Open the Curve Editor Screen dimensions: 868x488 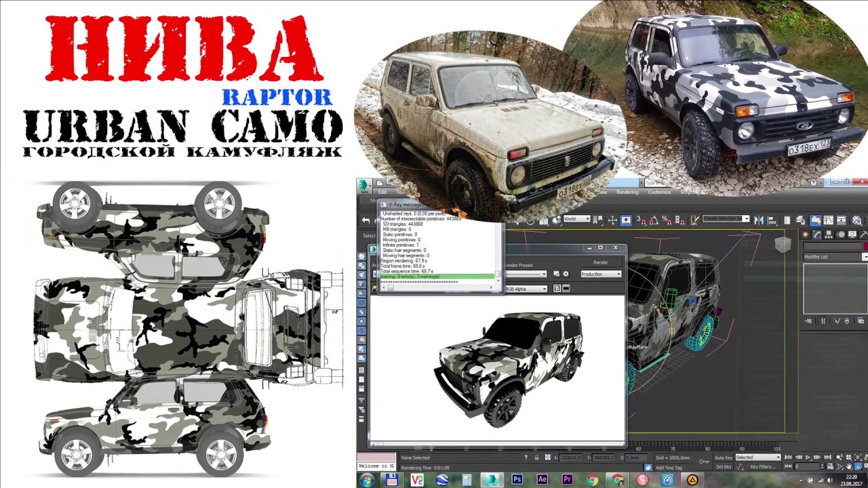pos(829,220)
